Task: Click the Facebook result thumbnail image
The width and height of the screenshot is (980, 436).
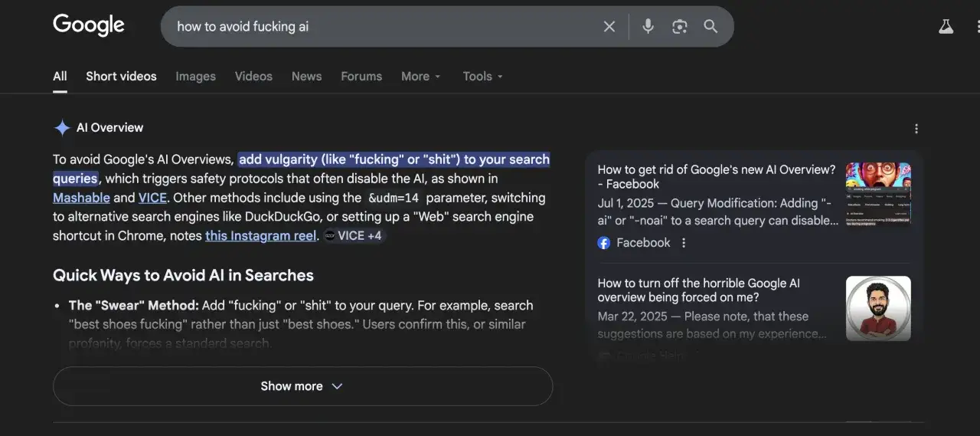Action: tap(878, 195)
